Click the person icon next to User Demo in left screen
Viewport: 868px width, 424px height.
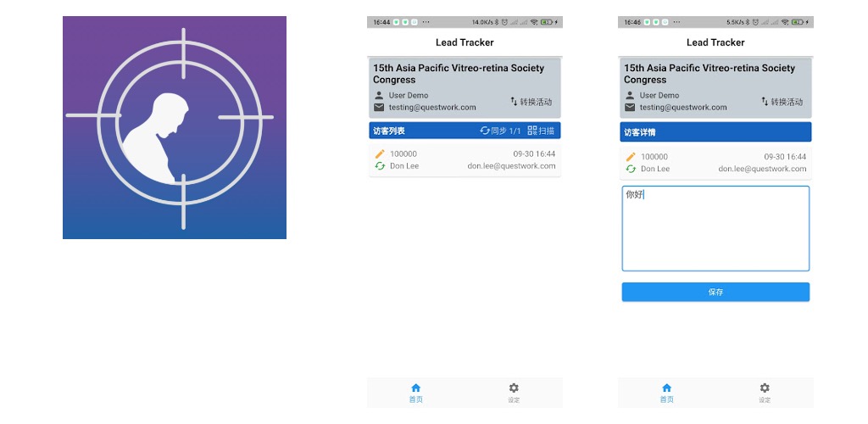[x=379, y=95]
